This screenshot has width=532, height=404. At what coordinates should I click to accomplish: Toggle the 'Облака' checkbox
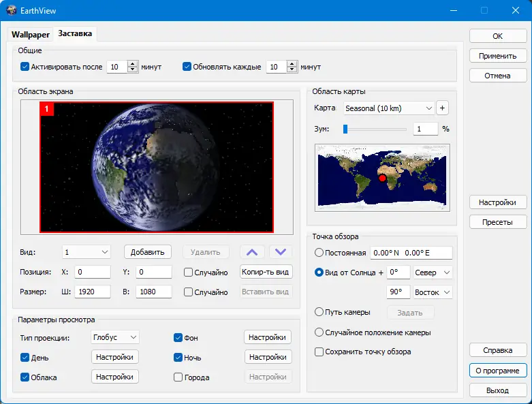(x=25, y=377)
